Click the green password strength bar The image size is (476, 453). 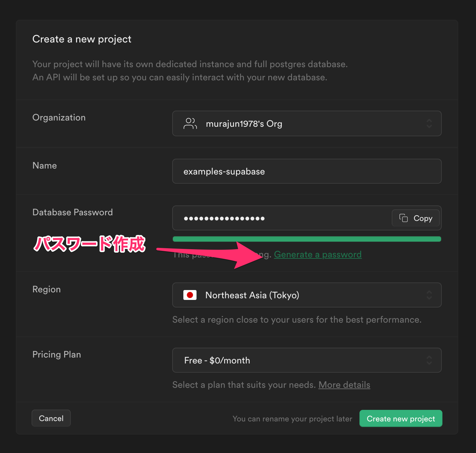click(x=306, y=239)
